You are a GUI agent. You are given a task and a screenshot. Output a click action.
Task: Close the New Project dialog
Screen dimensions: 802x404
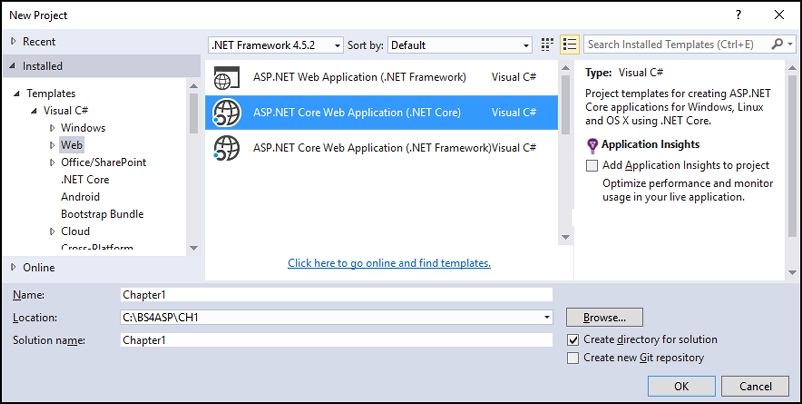click(779, 15)
